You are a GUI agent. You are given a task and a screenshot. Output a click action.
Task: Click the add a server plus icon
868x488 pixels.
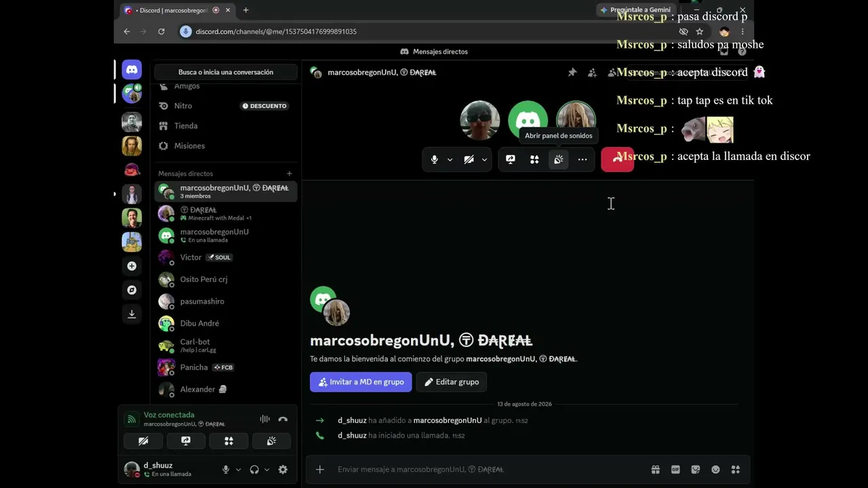(132, 266)
